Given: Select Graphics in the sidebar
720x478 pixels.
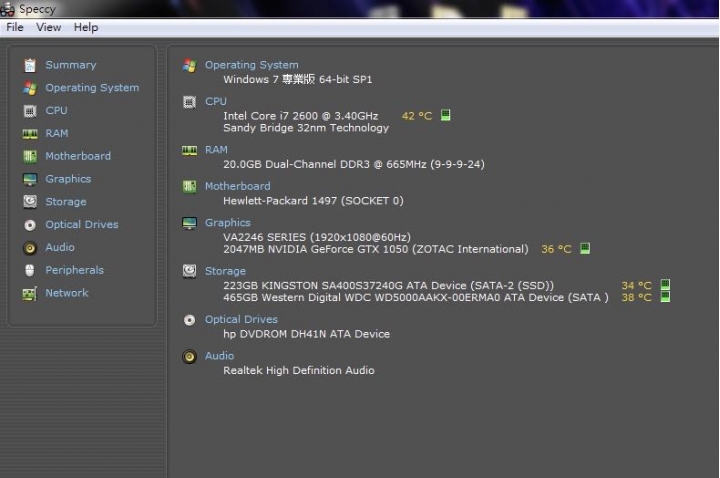Looking at the screenshot, I should coord(68,179).
